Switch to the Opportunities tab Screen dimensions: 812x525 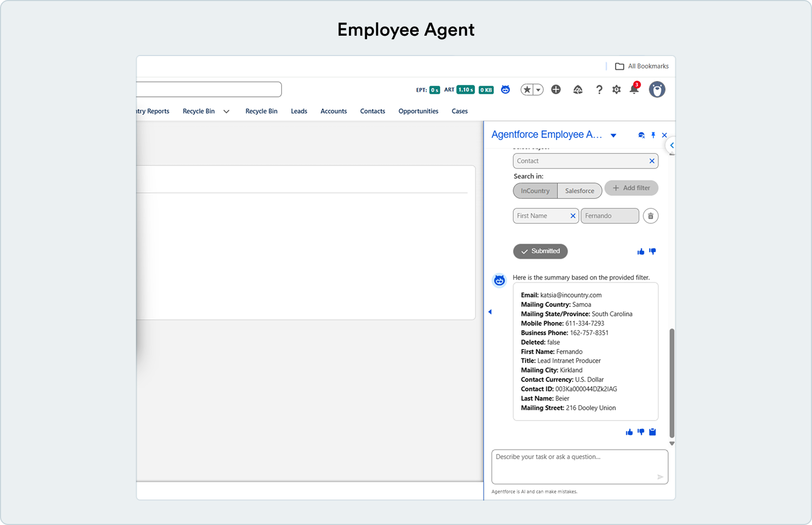pyautogui.click(x=418, y=111)
